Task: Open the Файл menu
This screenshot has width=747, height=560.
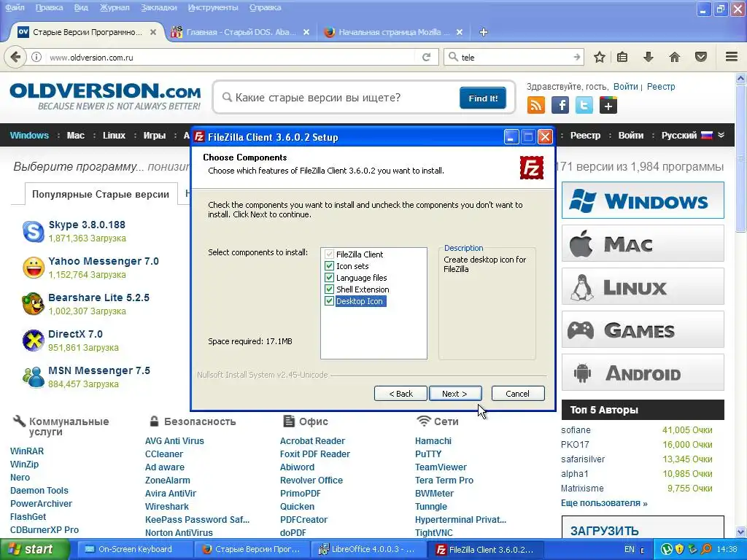Action: 15,7
